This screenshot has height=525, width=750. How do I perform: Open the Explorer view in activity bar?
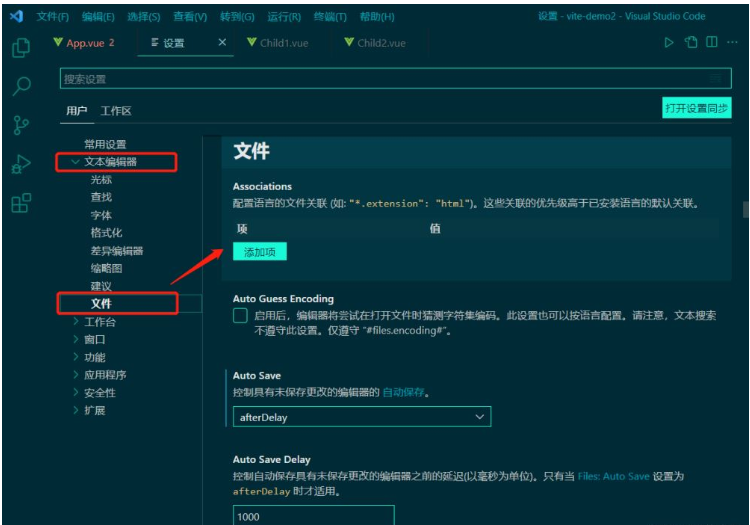tap(21, 47)
